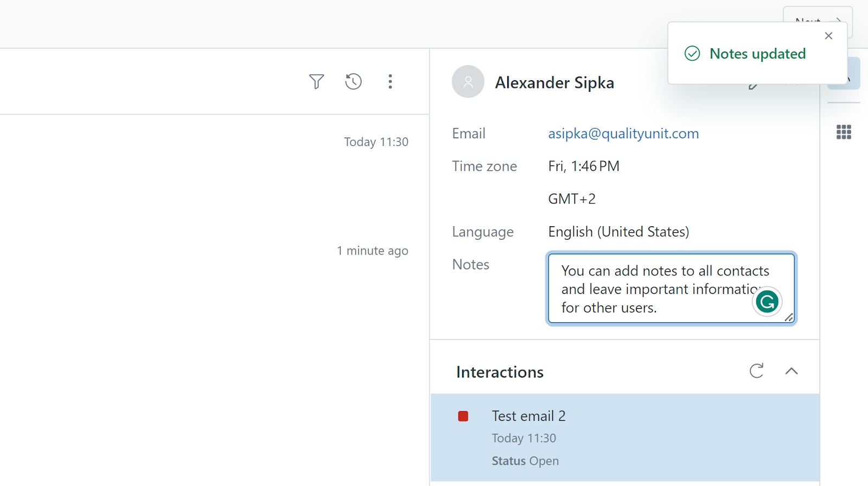Grab the Notes field resize handle
868x486 pixels.
tap(789, 318)
